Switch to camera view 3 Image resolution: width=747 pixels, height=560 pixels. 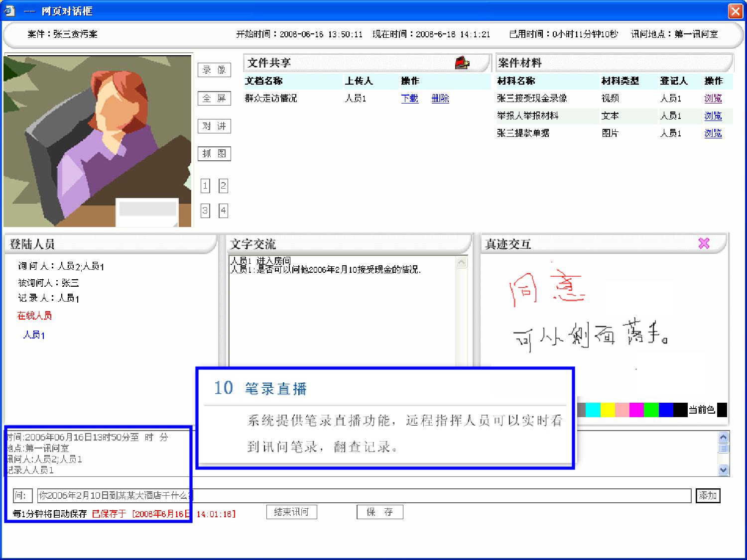(x=205, y=211)
